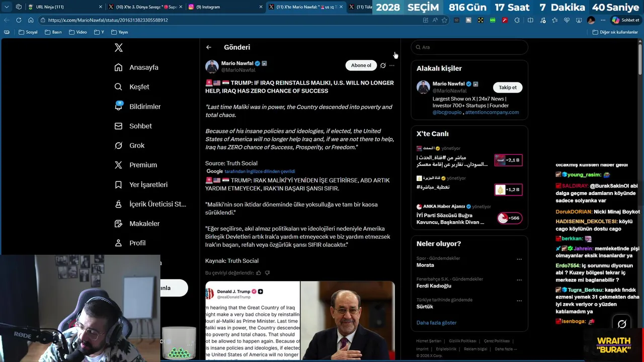Image resolution: width=644 pixels, height=362 pixels.
Task: Open ANKA Haber Ajansı live +566 badge
Action: pyautogui.click(x=509, y=218)
